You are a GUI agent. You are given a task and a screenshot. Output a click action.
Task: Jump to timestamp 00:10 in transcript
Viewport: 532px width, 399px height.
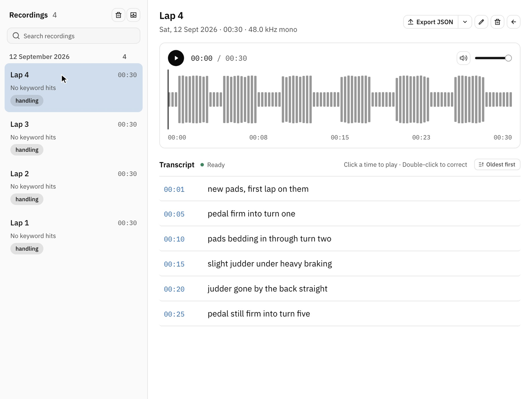tap(174, 239)
